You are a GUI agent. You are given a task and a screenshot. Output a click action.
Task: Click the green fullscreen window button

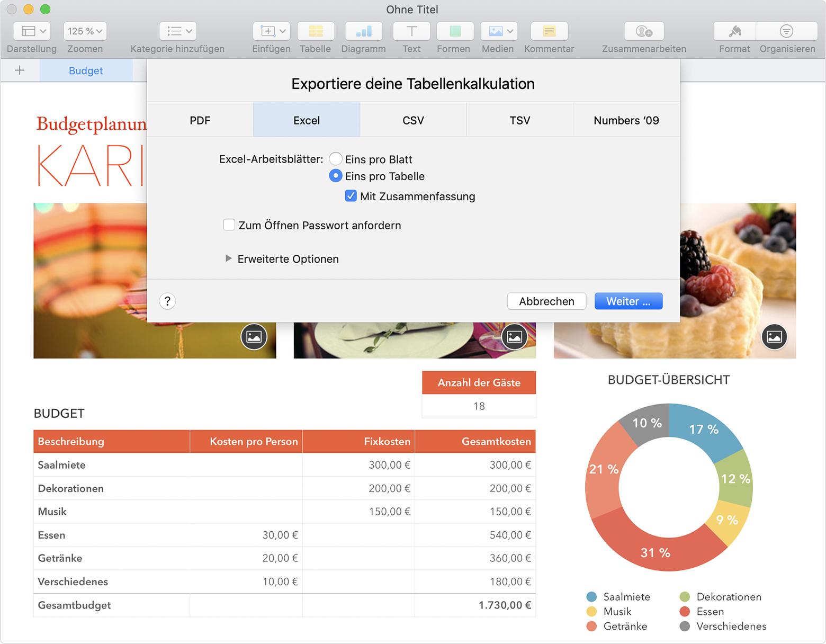point(46,9)
